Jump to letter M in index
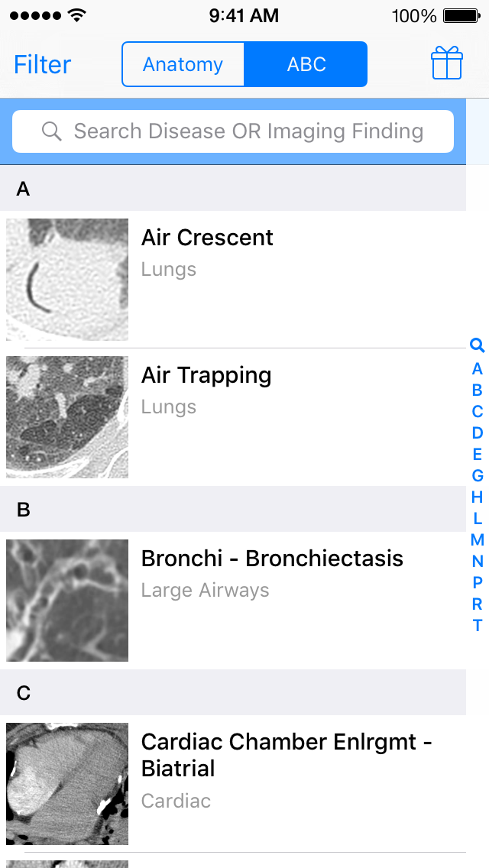Viewport: 489px width, 868px height. pos(478,539)
